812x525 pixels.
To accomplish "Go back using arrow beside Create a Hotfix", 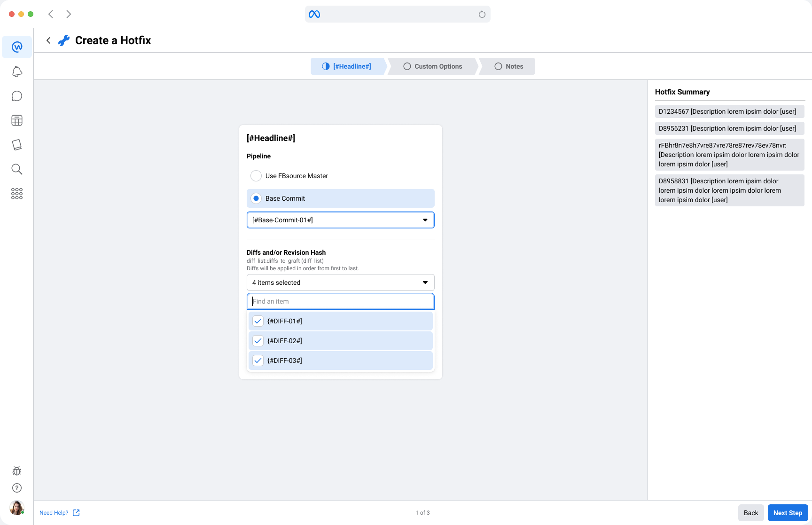I will click(48, 40).
